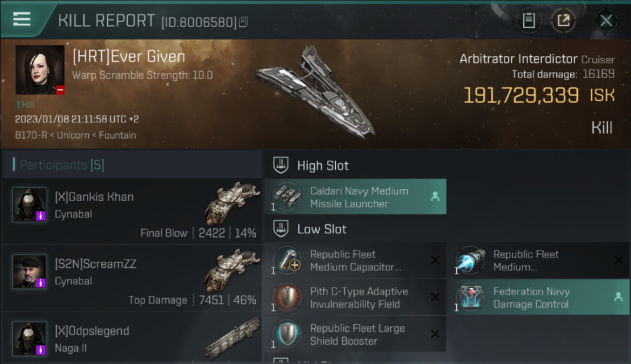Select the Caldari Navy Medium Missile Launcher
The image size is (631, 364).
click(355, 197)
